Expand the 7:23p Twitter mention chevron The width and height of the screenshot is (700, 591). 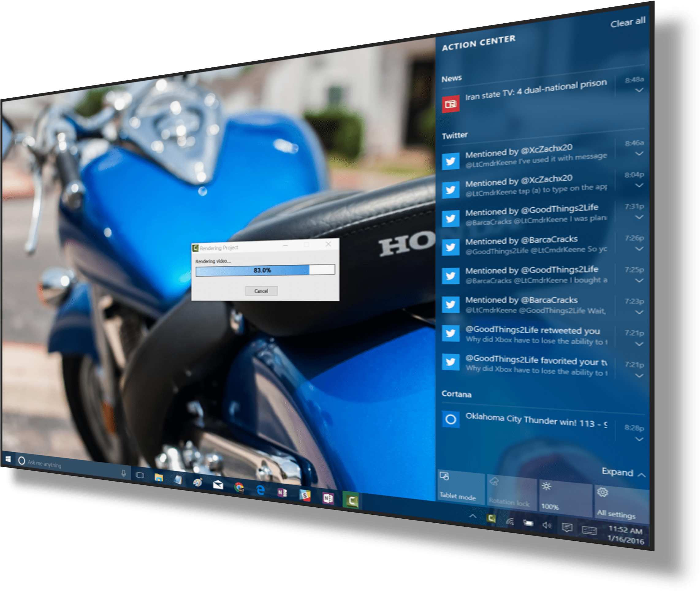[639, 312]
